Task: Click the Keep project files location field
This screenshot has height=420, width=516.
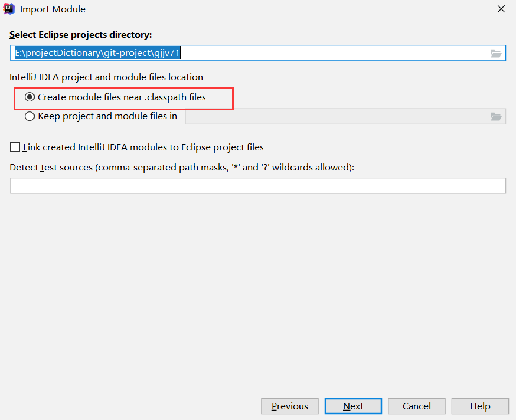Action: tap(345, 116)
